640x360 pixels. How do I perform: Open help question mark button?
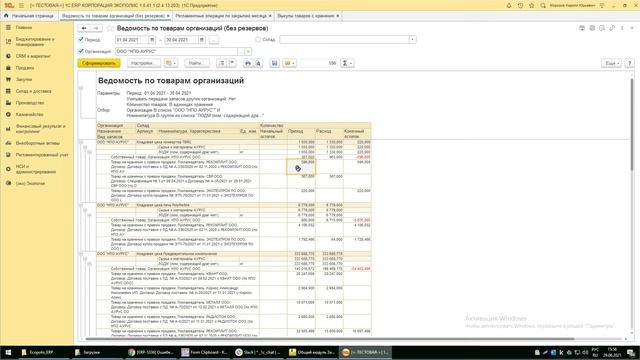pyautogui.click(x=630, y=63)
